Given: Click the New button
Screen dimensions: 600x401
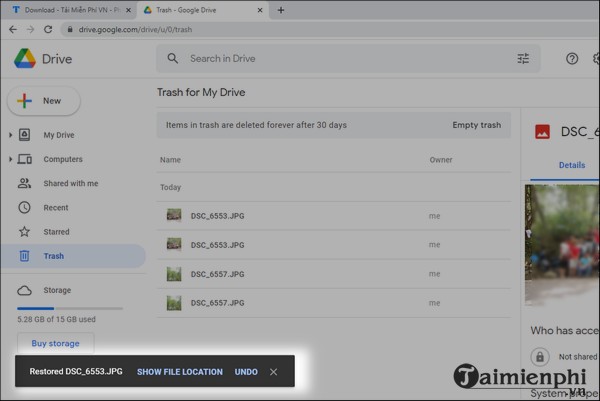Looking at the screenshot, I should point(44,101).
